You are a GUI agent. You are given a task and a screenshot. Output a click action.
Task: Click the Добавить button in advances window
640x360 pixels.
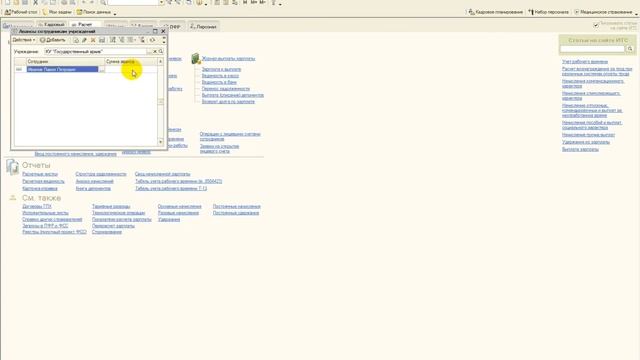click(x=53, y=40)
